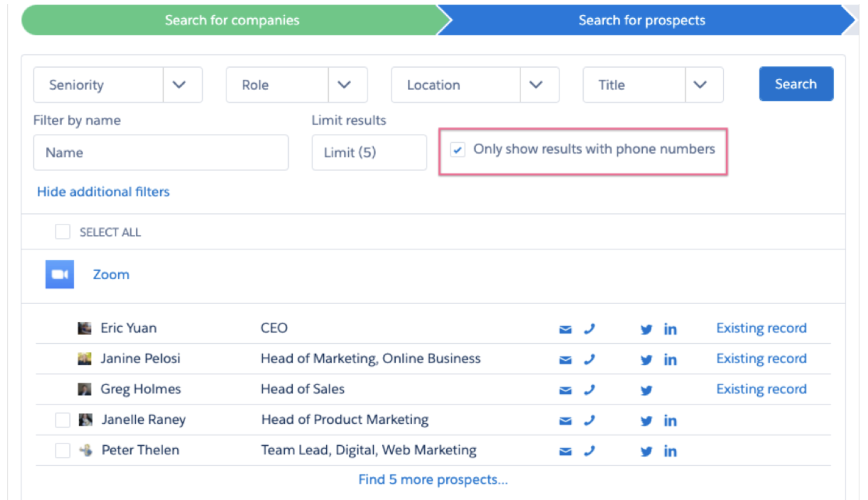Select Peter Thelen's row checkbox

pyautogui.click(x=62, y=451)
